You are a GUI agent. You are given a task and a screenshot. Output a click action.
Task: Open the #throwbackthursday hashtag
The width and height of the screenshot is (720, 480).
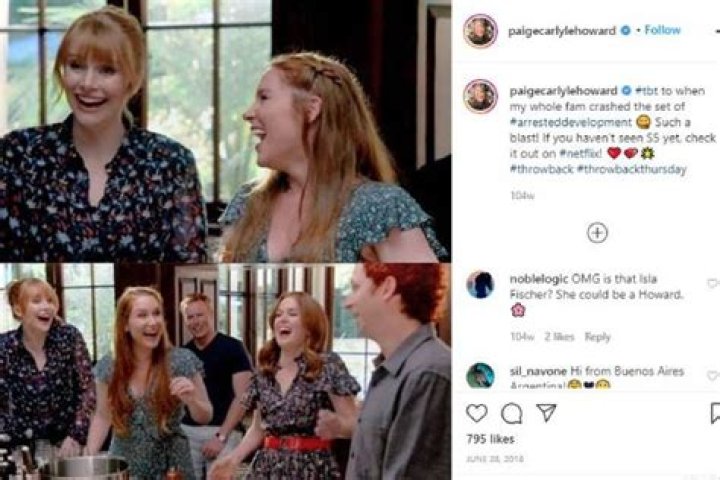pos(631,169)
